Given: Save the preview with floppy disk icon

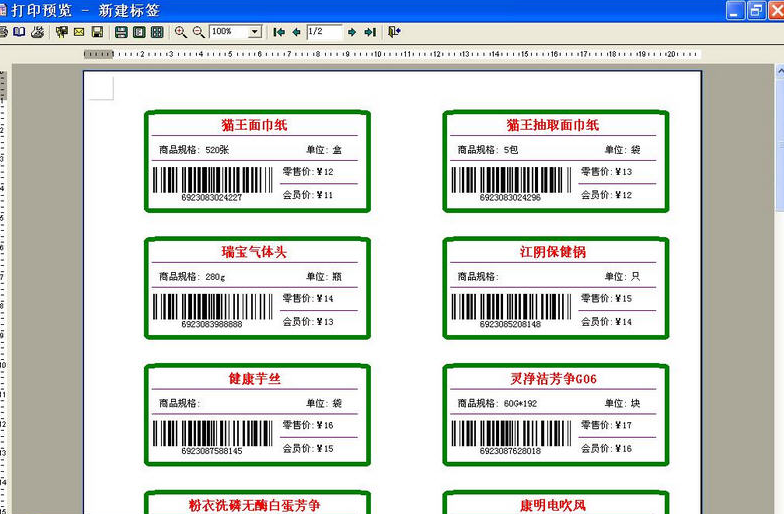Looking at the screenshot, I should coord(98,32).
